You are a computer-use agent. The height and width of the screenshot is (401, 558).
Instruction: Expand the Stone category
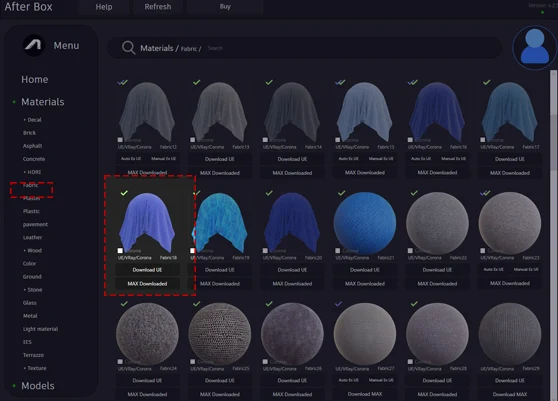33,290
